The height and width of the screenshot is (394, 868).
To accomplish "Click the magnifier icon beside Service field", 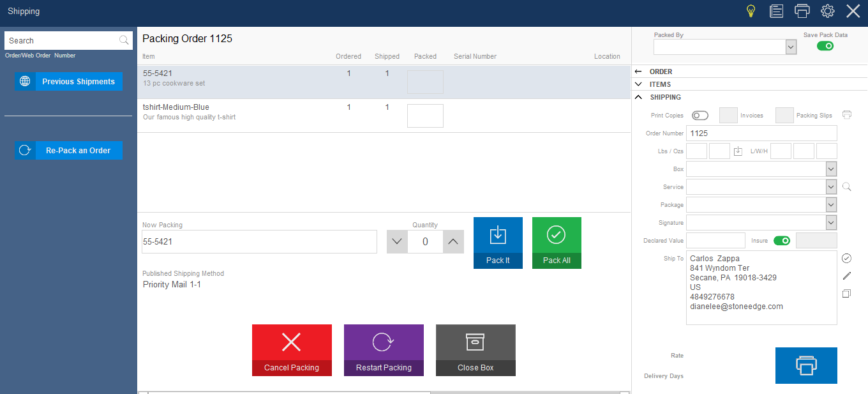I will [847, 187].
